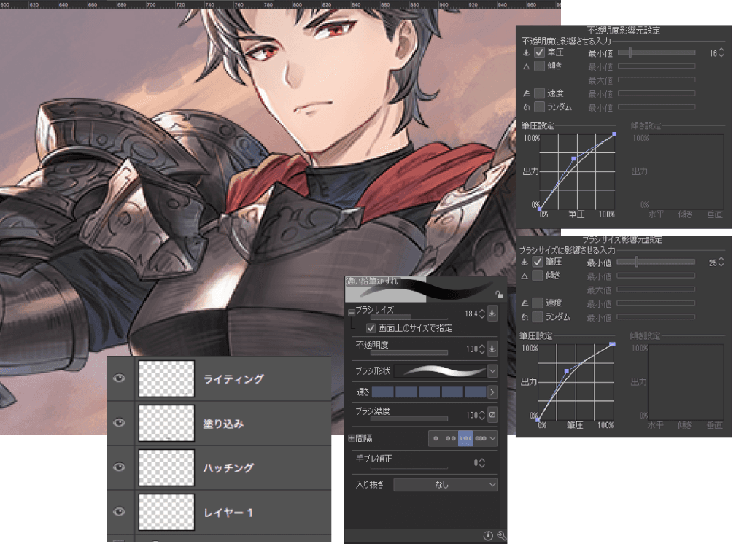
Task: Enable 傾き in ブラシサイズ影響元設定 panel
Action: [538, 275]
